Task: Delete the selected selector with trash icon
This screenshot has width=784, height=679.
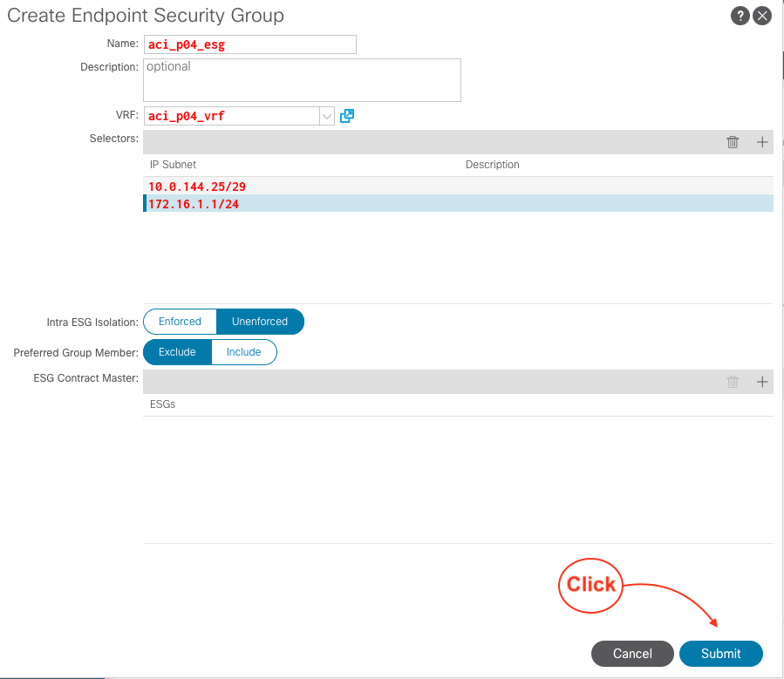Action: point(733,142)
